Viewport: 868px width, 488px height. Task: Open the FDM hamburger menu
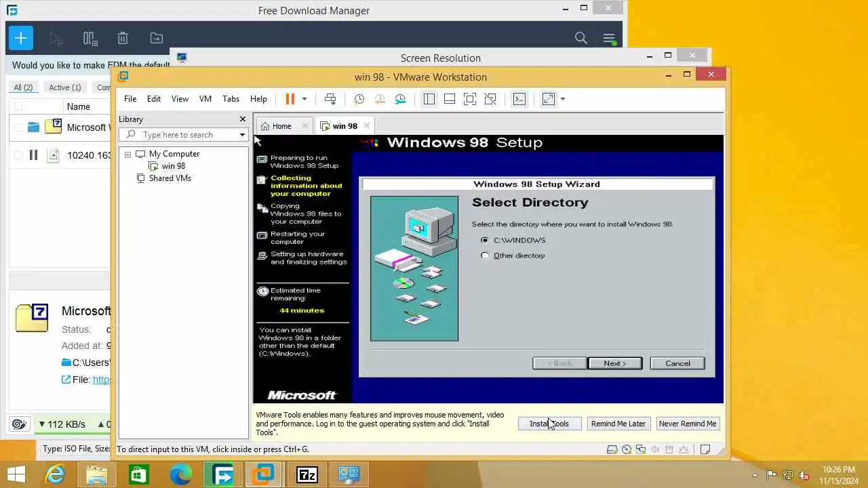tap(609, 39)
